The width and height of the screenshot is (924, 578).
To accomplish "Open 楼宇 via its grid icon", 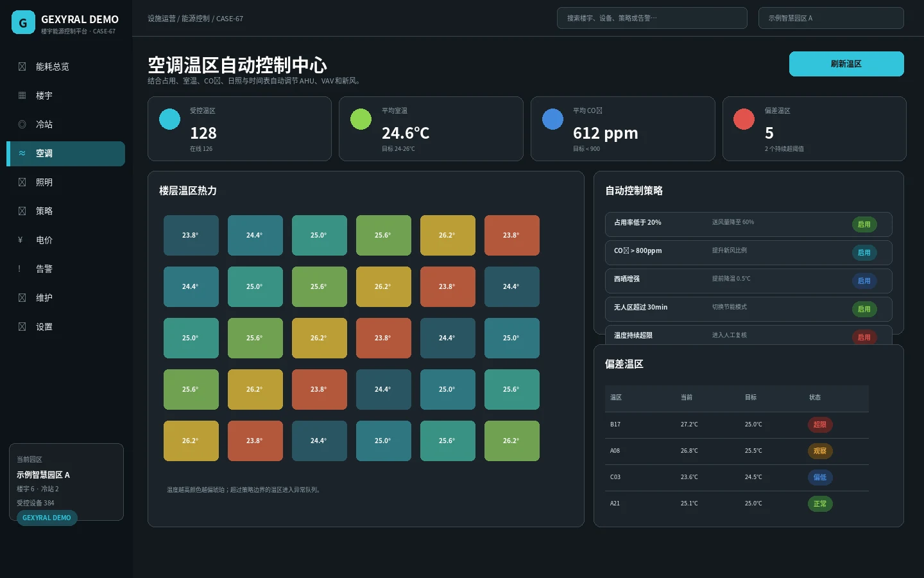I will point(22,96).
